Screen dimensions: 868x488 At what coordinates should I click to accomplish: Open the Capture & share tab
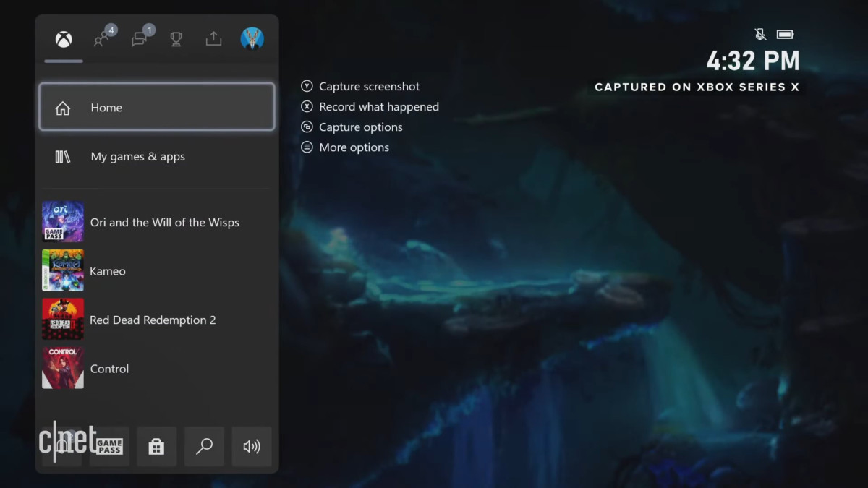tap(213, 38)
